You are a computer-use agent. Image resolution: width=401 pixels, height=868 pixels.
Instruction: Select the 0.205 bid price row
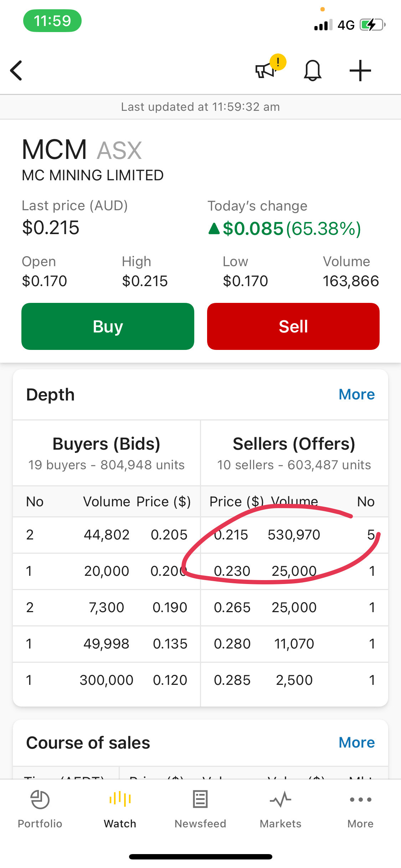coord(106,535)
